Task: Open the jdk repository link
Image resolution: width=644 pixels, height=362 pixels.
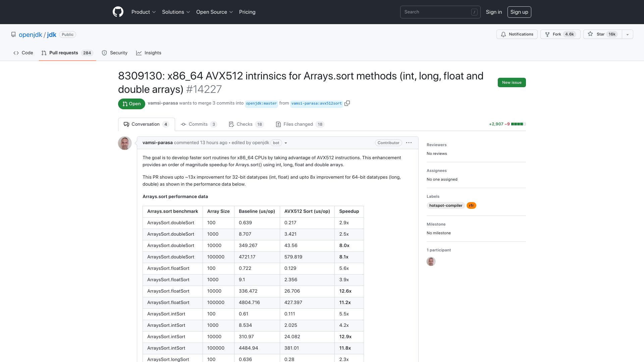Action: 52,35
